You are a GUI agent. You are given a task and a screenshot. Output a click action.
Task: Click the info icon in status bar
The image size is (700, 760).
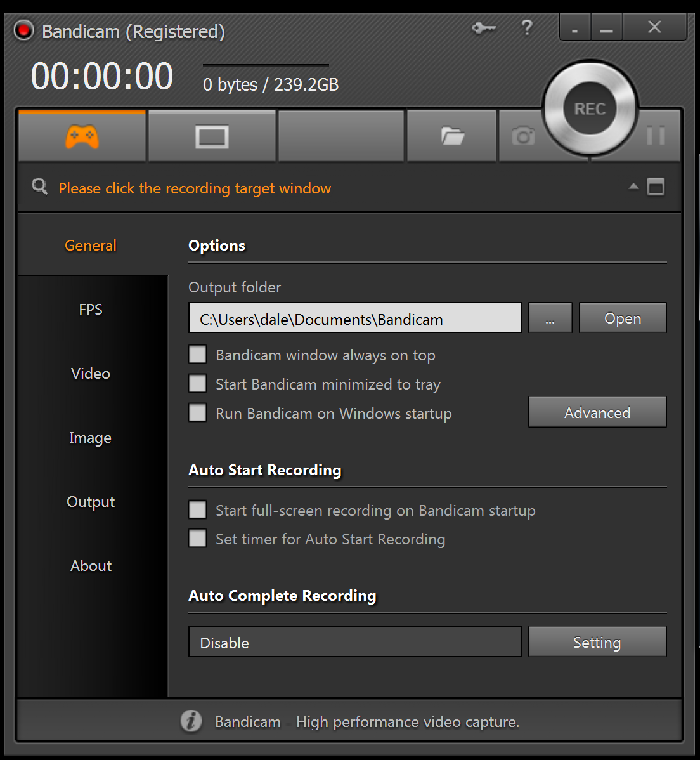tap(191, 721)
